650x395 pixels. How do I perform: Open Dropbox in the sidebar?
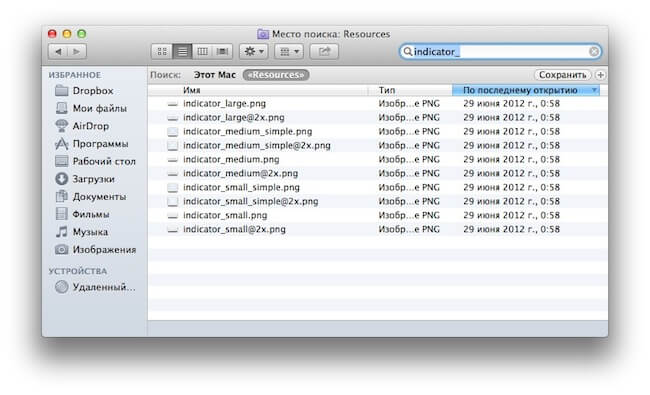[93, 91]
